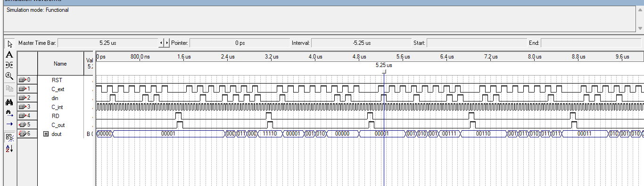Click the 800.0 ns time scale label
Image resolution: width=644 pixels, height=186 pixels.
[140, 57]
